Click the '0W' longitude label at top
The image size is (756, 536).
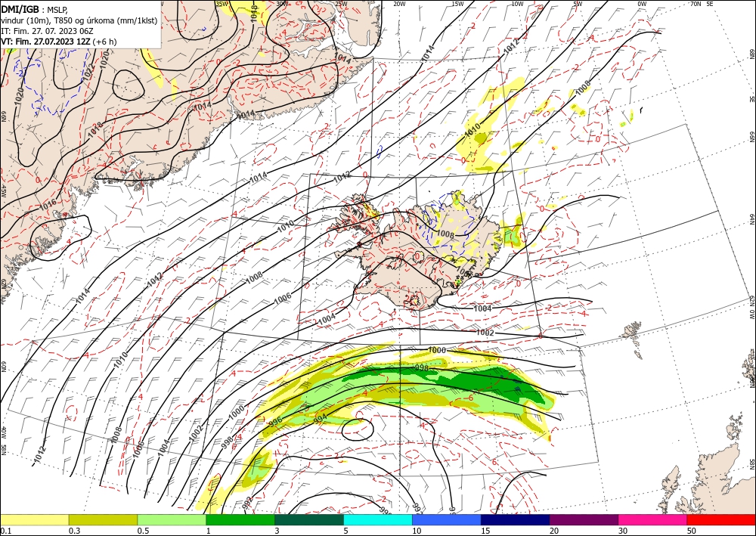[642, 3]
